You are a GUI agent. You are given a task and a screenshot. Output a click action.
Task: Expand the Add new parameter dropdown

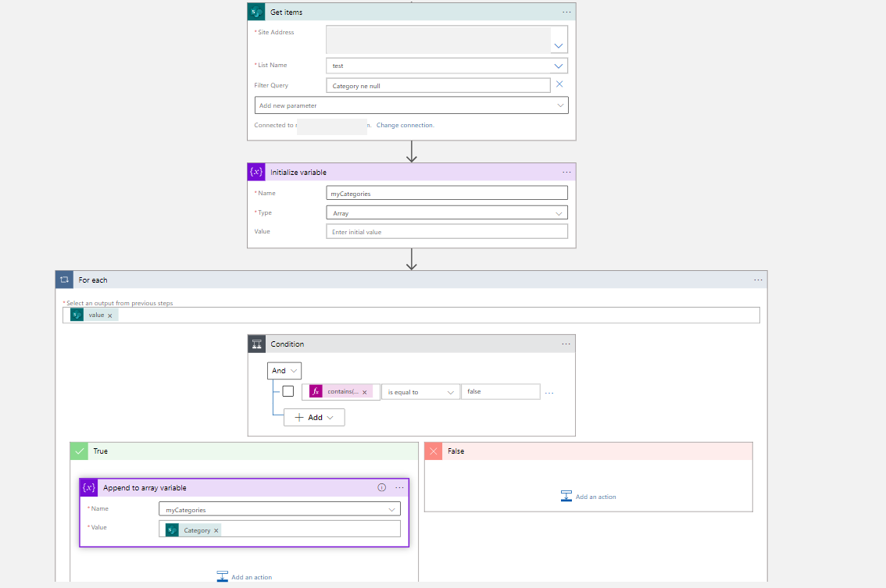(560, 105)
